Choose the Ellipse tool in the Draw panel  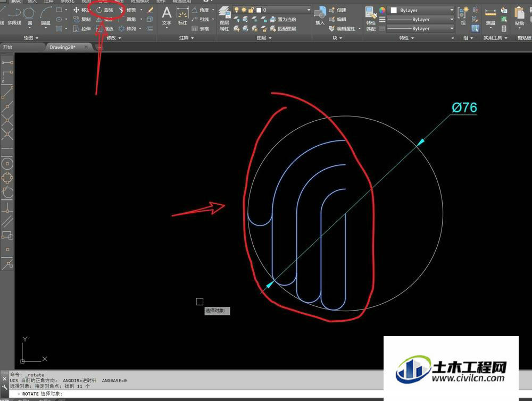[59, 19]
